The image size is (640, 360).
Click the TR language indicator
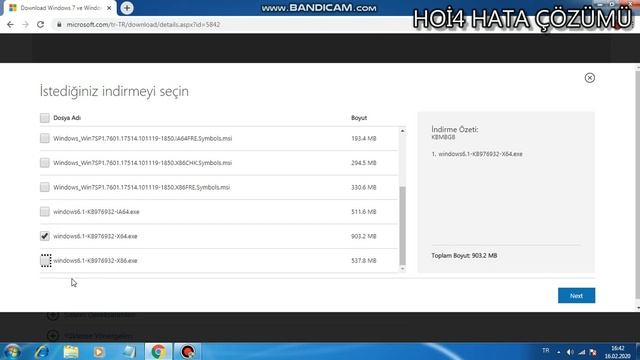pos(546,351)
